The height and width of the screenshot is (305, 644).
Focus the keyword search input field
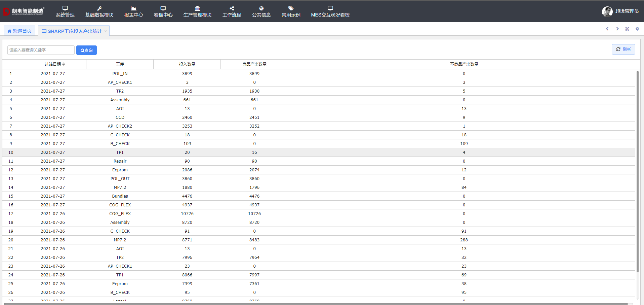41,50
